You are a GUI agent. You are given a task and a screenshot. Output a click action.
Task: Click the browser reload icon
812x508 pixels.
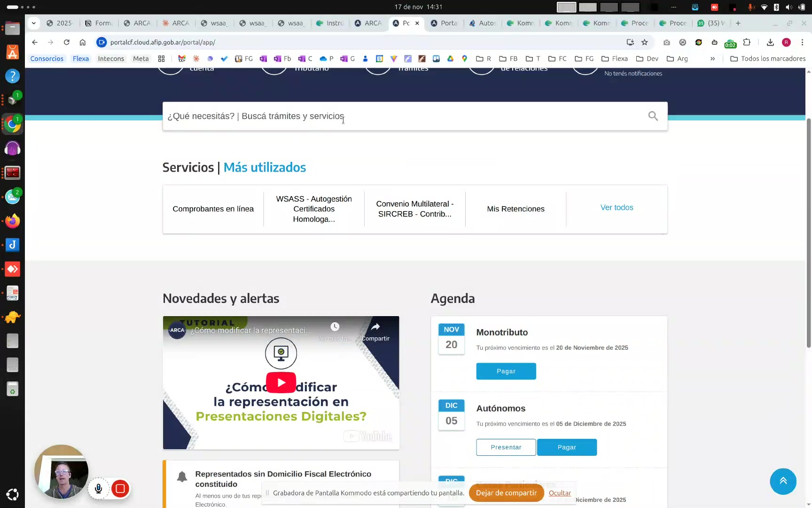[x=67, y=42]
